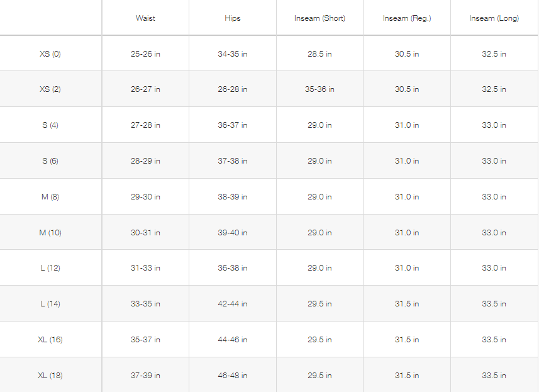Click the S (4) size label

(x=50, y=125)
